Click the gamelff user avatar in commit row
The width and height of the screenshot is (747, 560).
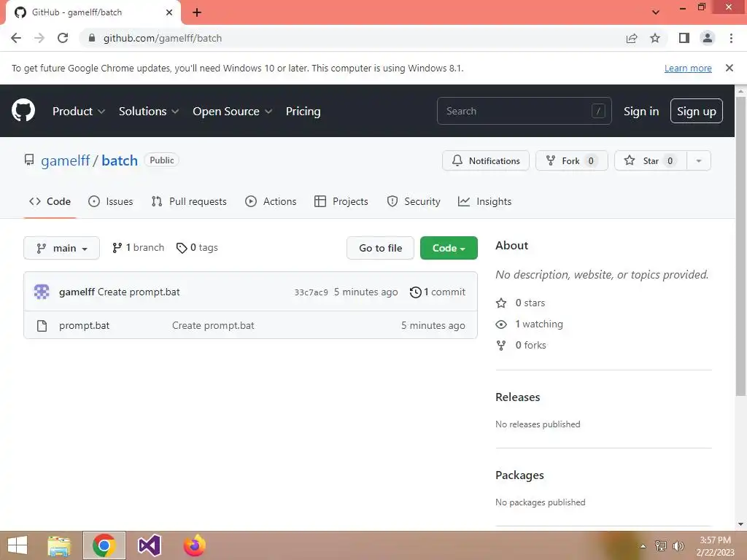pos(42,292)
